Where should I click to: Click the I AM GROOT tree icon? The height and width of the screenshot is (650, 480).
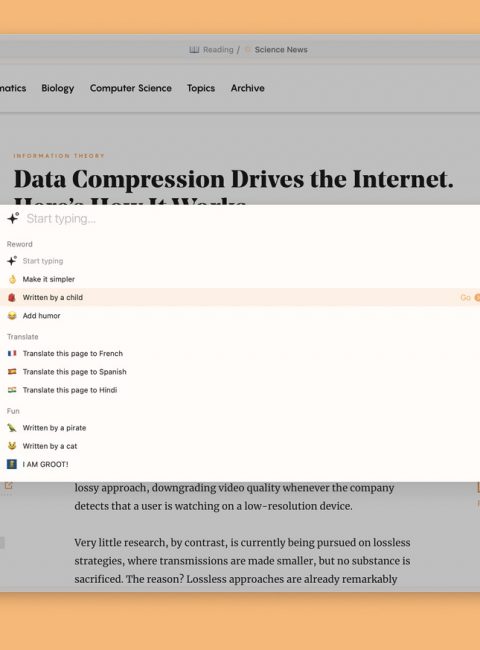click(12, 464)
